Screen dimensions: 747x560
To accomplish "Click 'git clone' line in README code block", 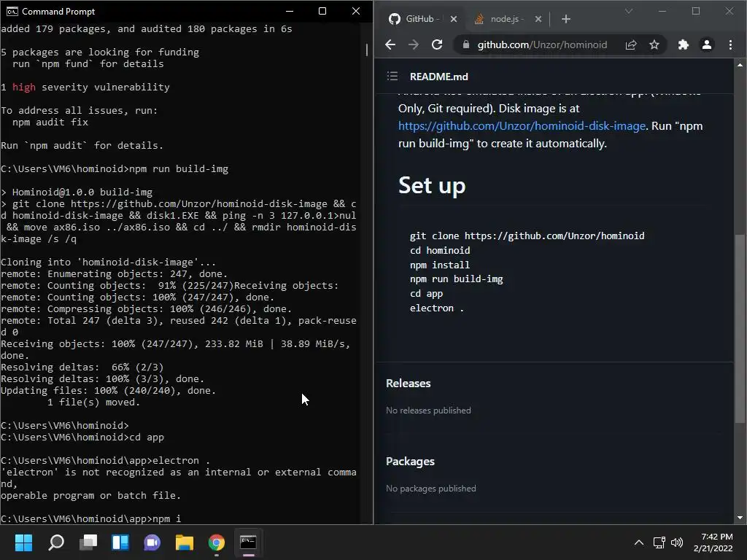I will point(527,236).
